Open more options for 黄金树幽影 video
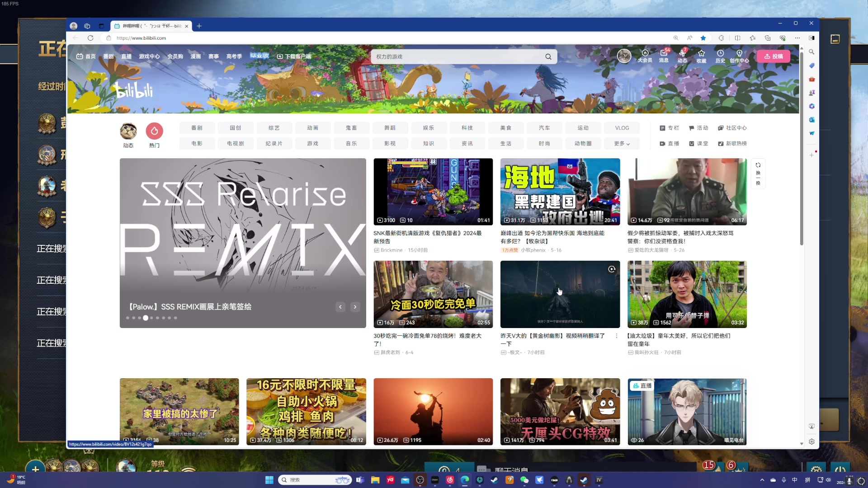Viewport: 868px width, 488px height. (616, 336)
